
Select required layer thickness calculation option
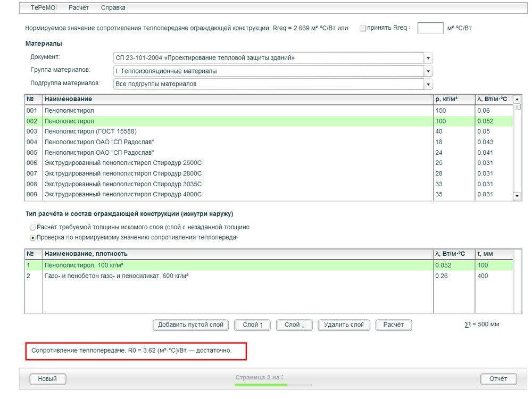point(33,227)
